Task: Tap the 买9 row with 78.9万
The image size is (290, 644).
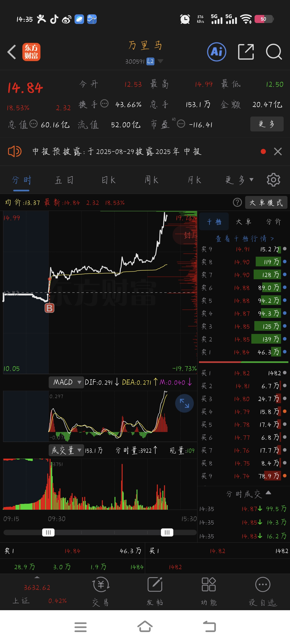Action: click(244, 476)
